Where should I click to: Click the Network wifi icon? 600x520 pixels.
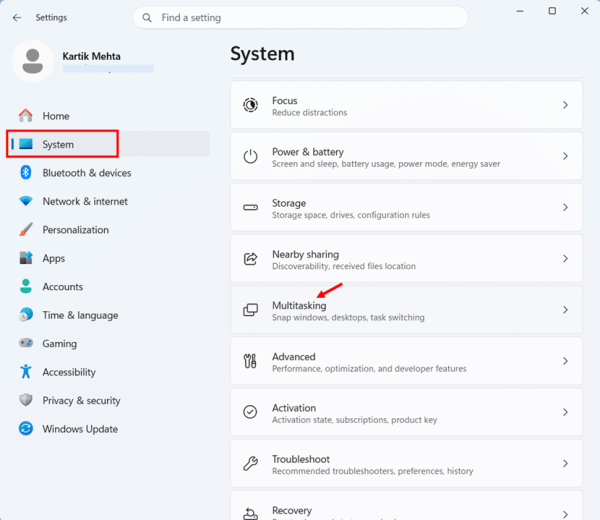26,201
